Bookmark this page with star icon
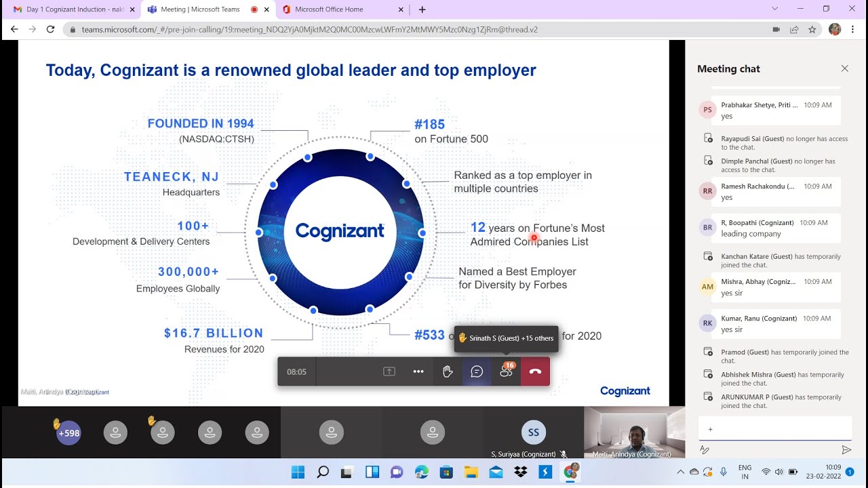Viewport: 868px width, 488px height. [812, 29]
